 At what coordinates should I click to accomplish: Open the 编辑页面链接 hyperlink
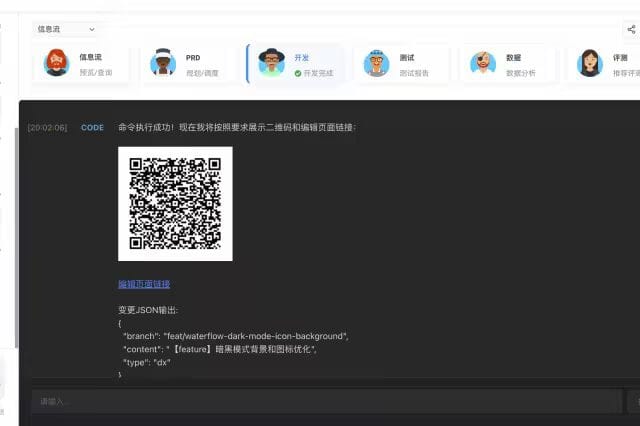[144, 284]
